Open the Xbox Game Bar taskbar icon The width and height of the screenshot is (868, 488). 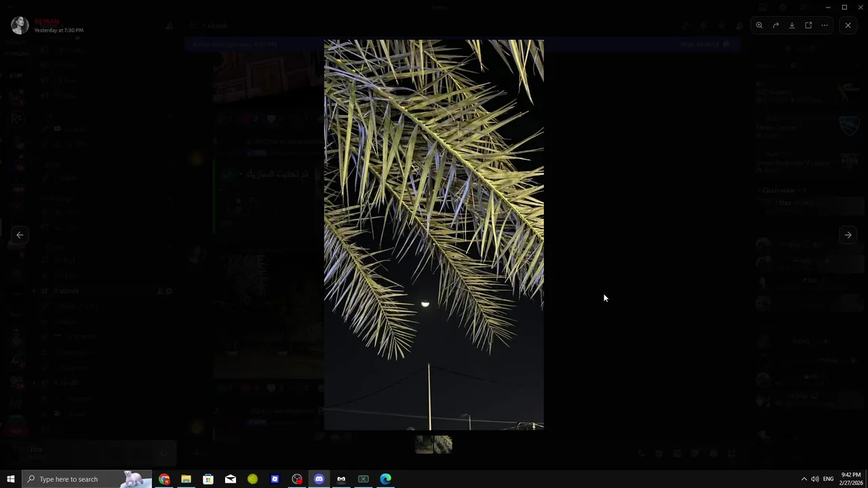[363, 479]
